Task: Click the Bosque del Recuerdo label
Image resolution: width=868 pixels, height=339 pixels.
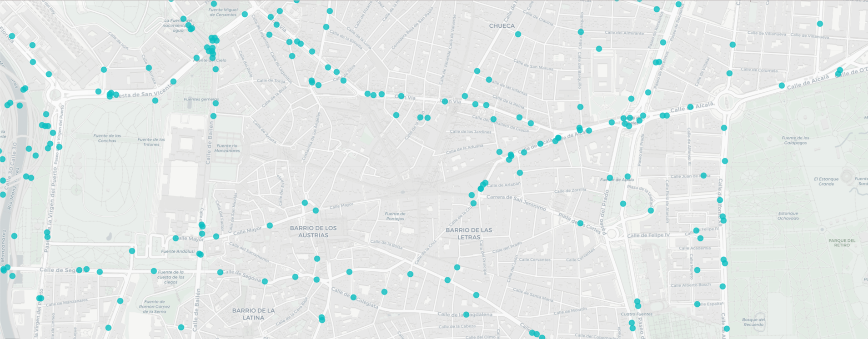Action: pos(753,322)
